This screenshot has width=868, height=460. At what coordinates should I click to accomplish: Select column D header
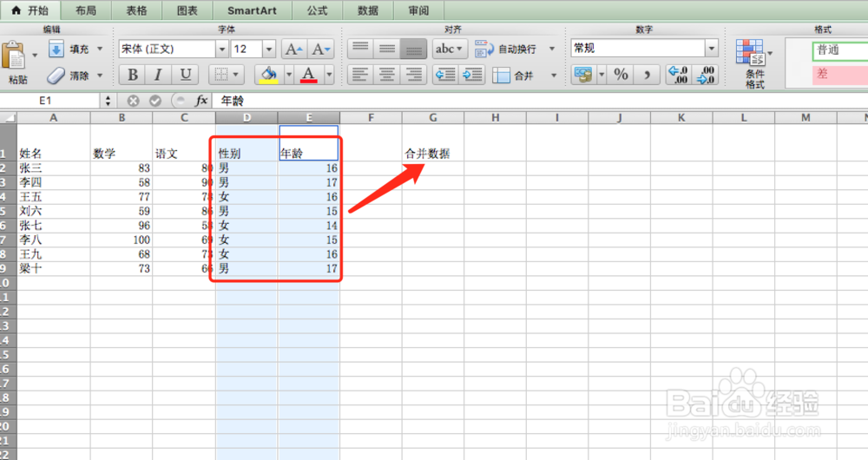[247, 117]
